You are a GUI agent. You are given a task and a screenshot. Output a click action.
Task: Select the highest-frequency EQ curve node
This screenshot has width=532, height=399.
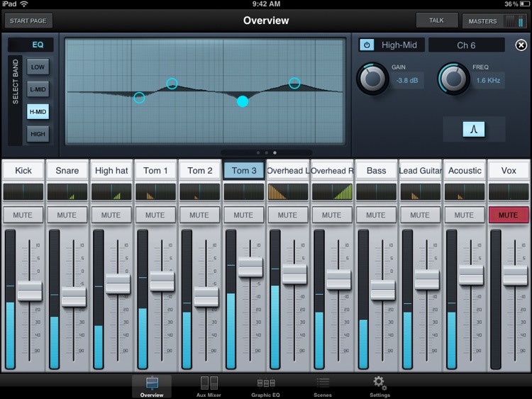click(x=294, y=83)
